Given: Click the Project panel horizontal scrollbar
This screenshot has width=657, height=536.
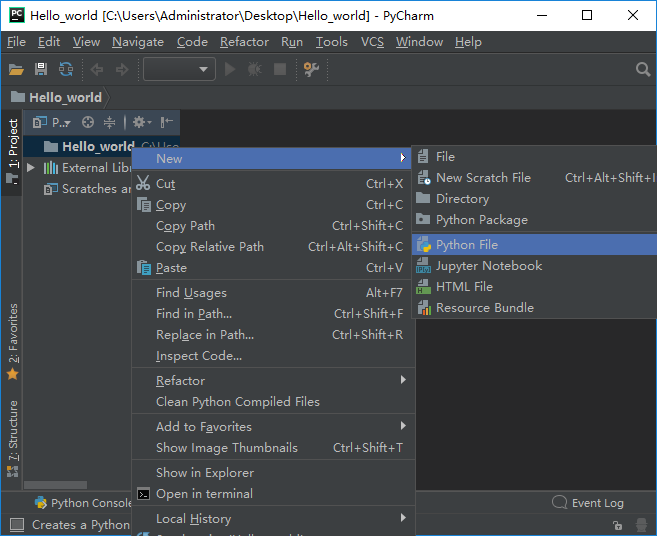Looking at the screenshot, I should (x=55, y=485).
